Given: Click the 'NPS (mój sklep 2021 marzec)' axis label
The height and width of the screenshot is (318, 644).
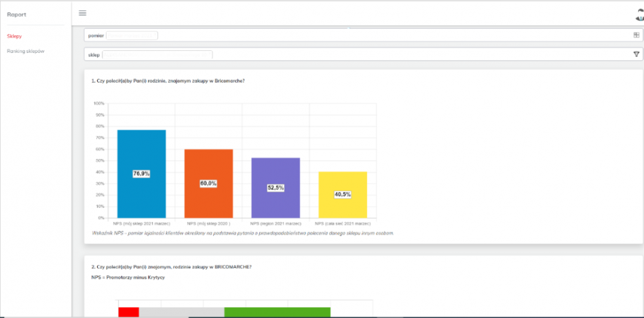Looking at the screenshot, I should pos(141,223).
